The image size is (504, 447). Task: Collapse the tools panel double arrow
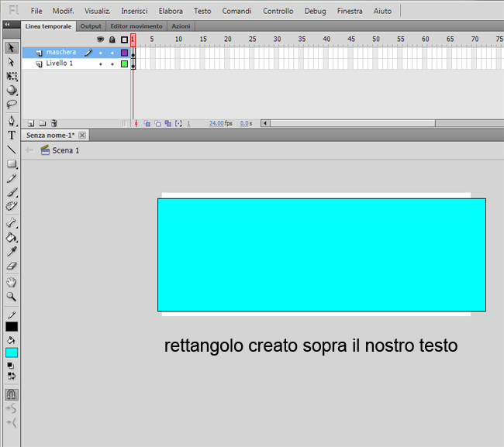click(7, 25)
